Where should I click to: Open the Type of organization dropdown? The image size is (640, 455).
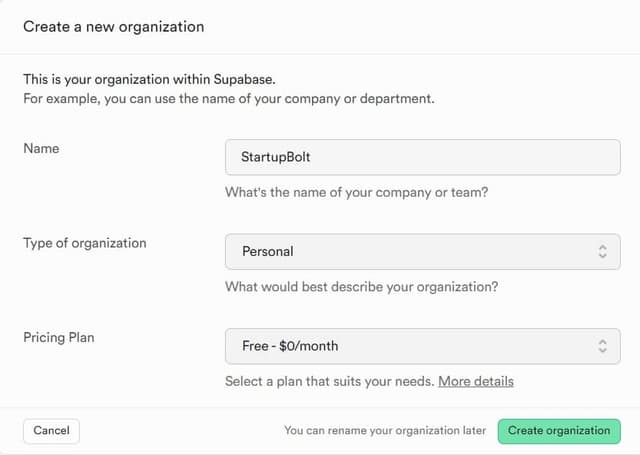coord(422,252)
